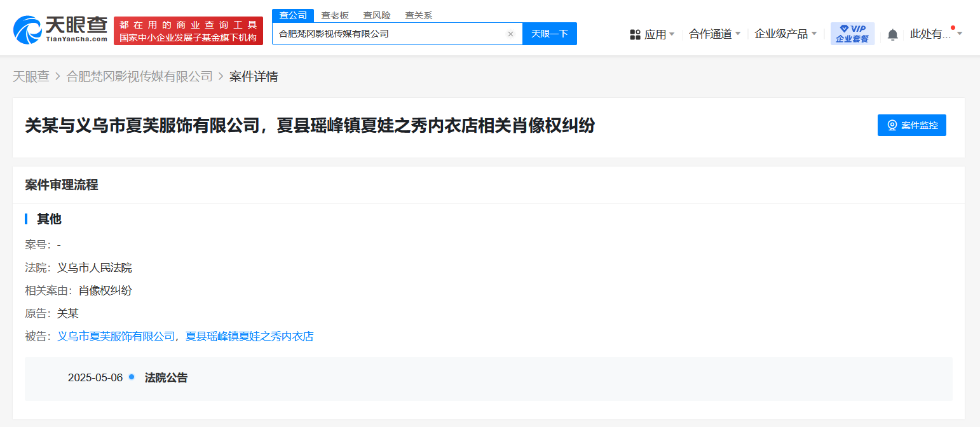980x427 pixels.
Task: Clear the search box with the X icon
Action: pyautogui.click(x=510, y=34)
